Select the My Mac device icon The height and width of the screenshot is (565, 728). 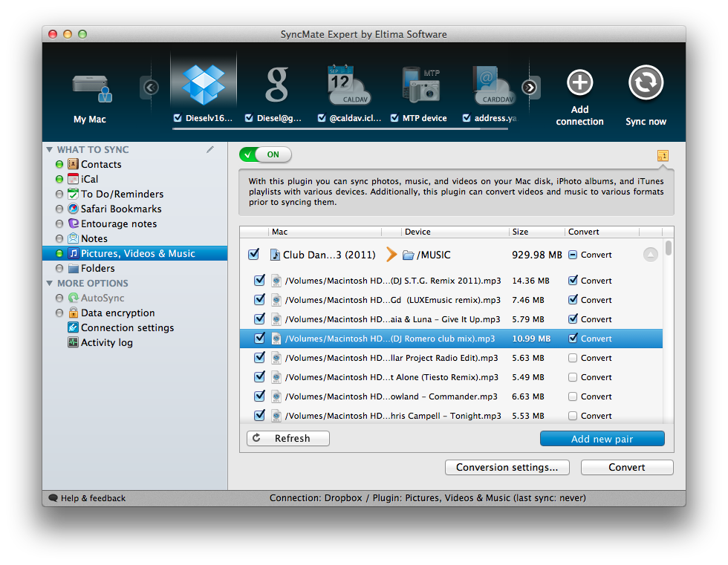(x=92, y=88)
